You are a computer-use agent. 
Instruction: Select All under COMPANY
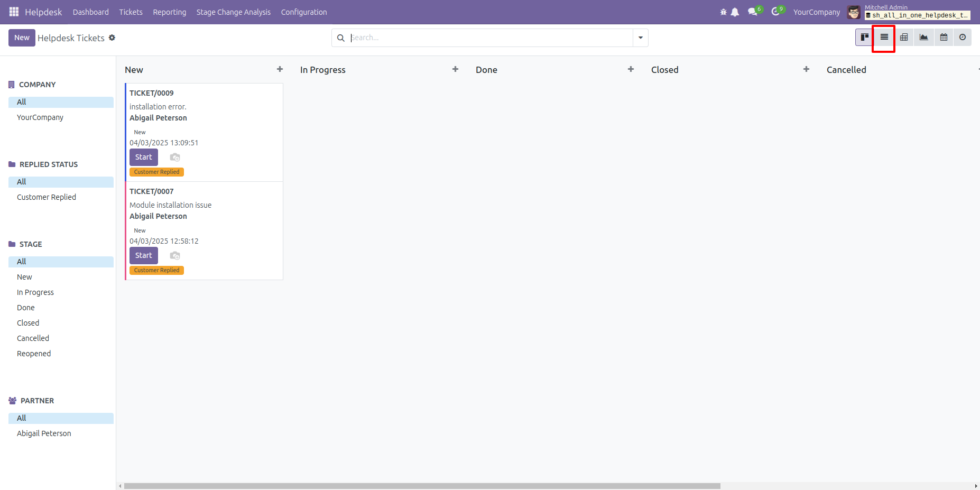(61, 102)
